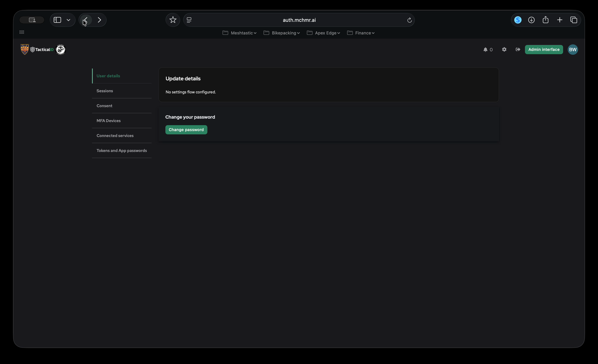The width and height of the screenshot is (598, 364).
Task: Click the shield crest logo on left
Action: tap(25, 49)
